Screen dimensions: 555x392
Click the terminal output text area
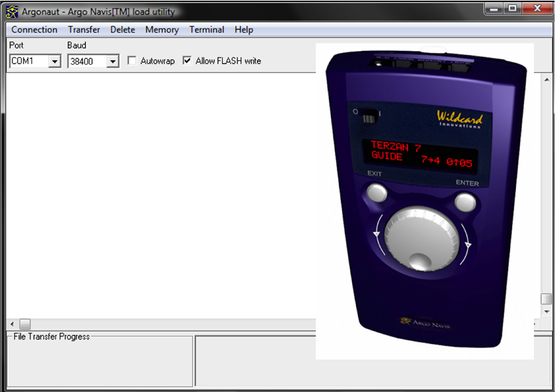pyautogui.click(x=161, y=195)
